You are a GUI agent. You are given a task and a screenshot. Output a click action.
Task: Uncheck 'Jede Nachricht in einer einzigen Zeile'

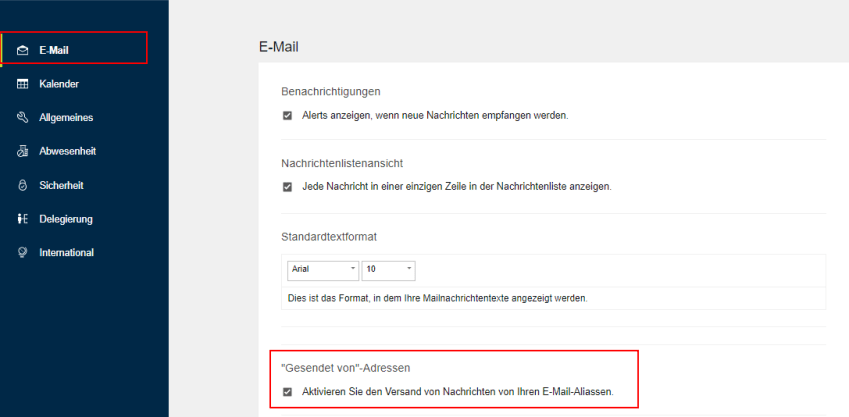(288, 187)
